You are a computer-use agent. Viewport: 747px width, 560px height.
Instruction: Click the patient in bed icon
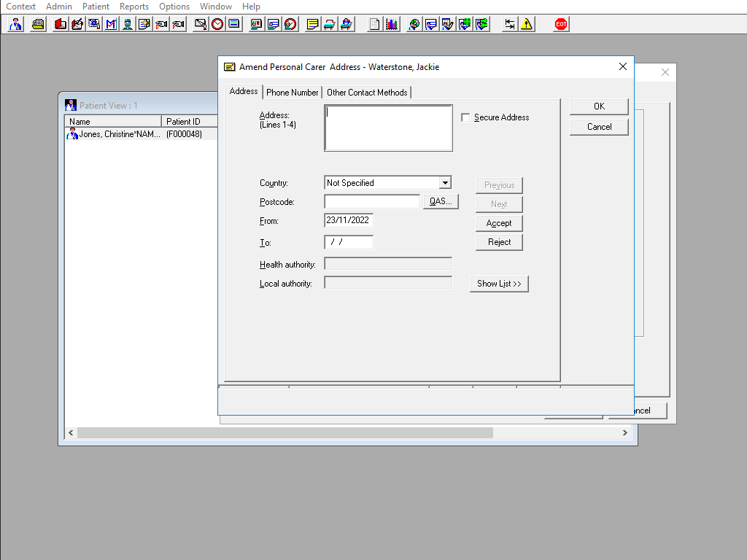[347, 24]
